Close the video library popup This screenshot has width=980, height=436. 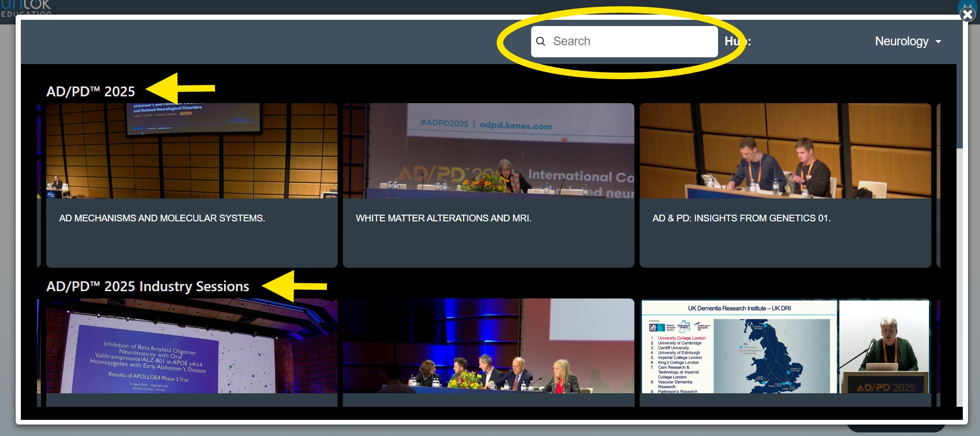[x=967, y=14]
